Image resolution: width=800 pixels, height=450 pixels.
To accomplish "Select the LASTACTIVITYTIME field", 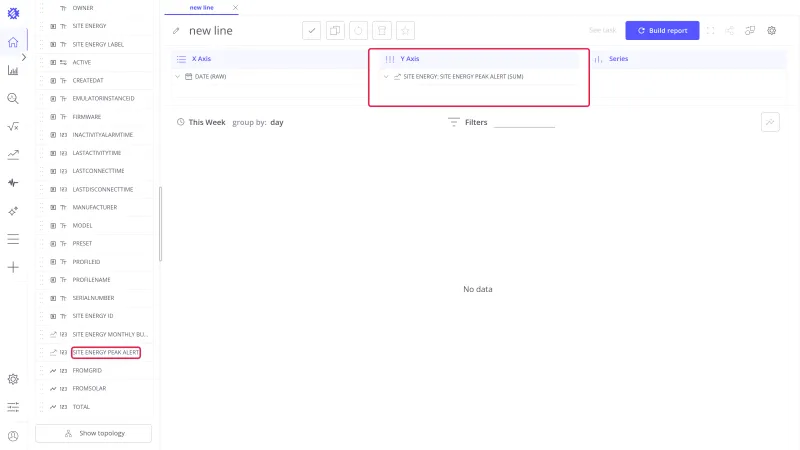I will tap(97, 153).
